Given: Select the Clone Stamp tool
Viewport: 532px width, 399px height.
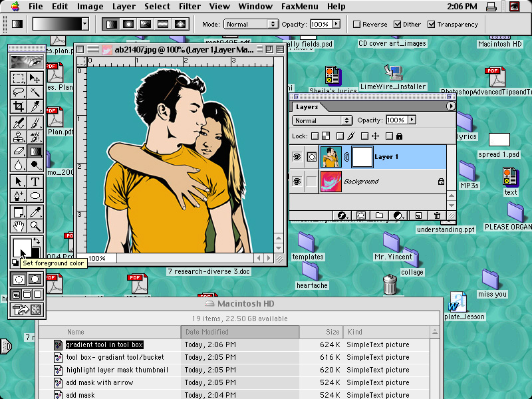Looking at the screenshot, I should tap(19, 137).
